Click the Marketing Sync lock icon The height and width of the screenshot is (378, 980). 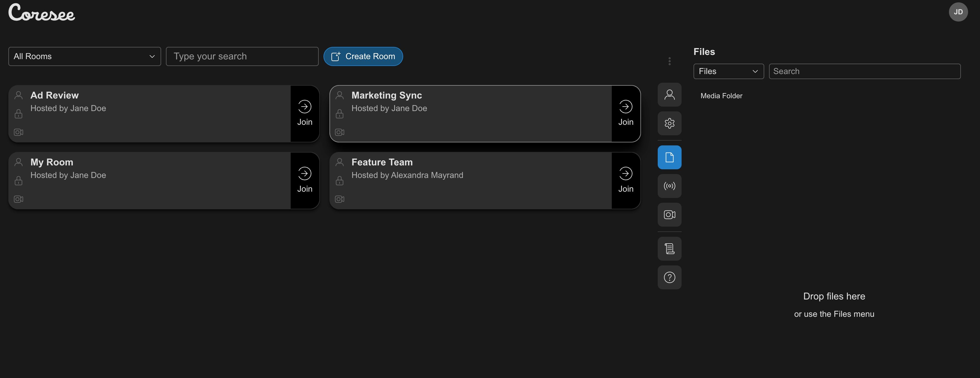[340, 113]
